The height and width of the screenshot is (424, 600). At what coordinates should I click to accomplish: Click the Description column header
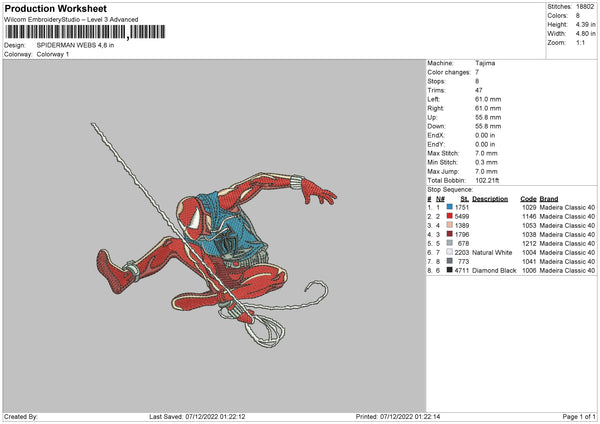click(490, 198)
